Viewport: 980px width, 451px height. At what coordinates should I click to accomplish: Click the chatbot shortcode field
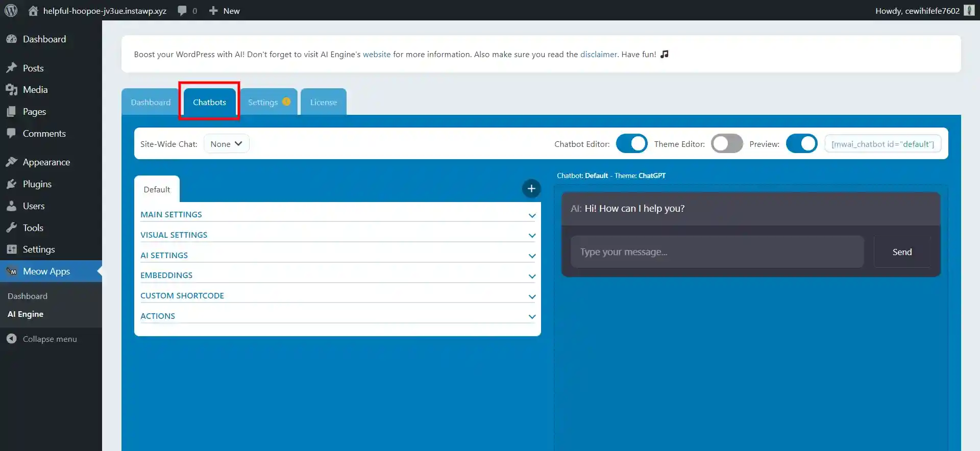tap(883, 144)
